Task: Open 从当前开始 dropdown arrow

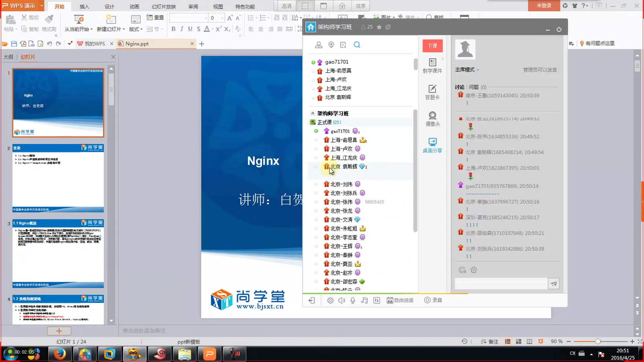Action: point(92,29)
